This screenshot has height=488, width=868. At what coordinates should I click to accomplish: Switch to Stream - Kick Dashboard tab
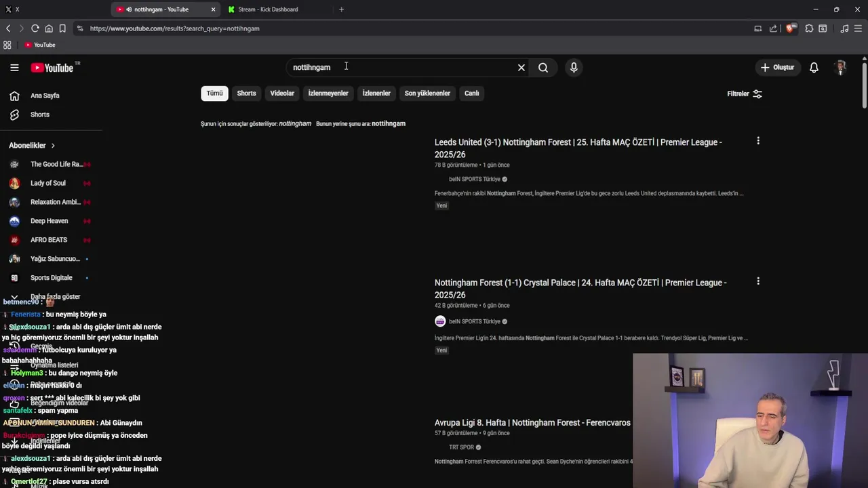pos(268,9)
